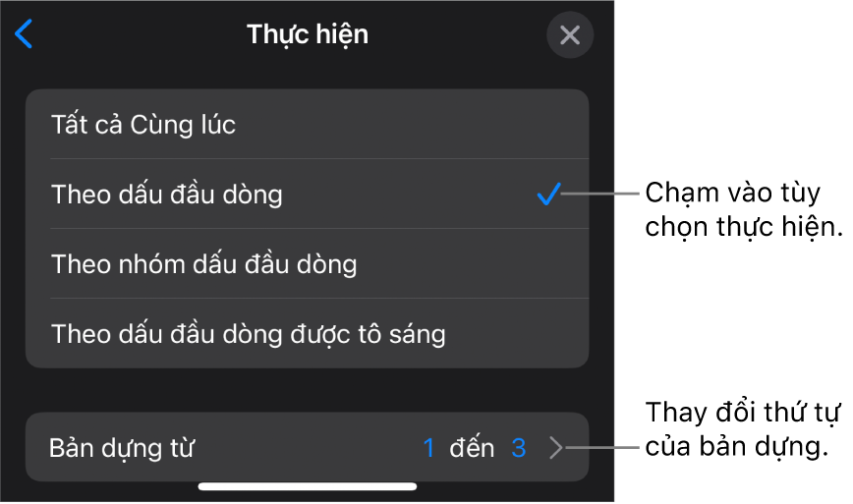The height and width of the screenshot is (504, 853).
Task: Click the blue checkmark beside Theo dấu đầu dòng
Action: (548, 195)
